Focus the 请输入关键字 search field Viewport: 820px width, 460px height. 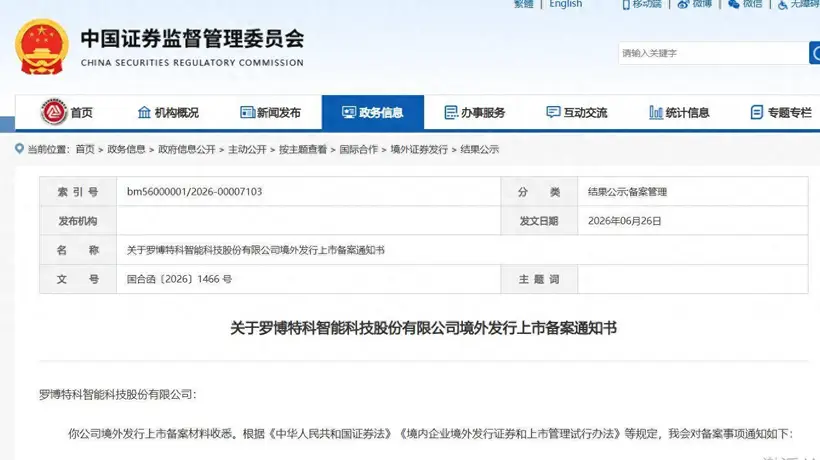click(713, 53)
